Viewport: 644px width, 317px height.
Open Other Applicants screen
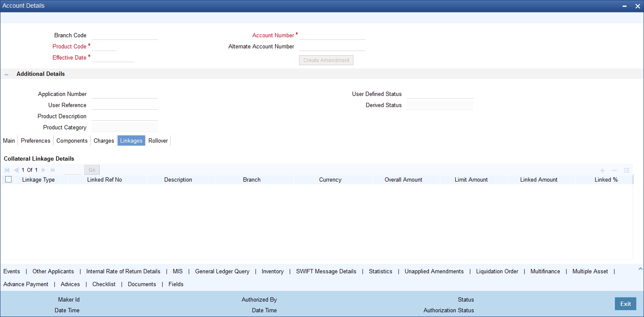point(53,271)
